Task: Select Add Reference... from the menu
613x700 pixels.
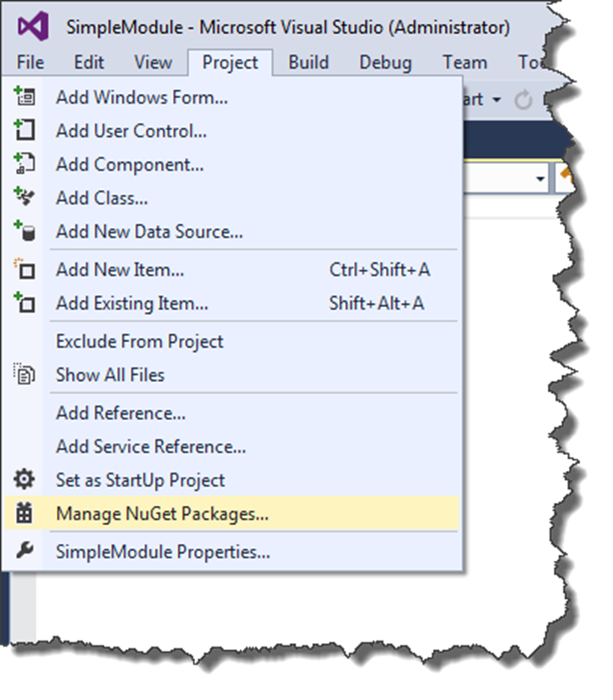Action: 120,413
